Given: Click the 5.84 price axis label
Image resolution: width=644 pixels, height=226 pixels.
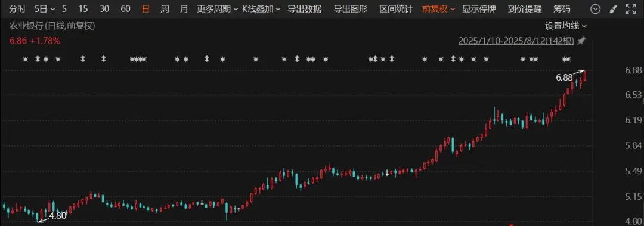Looking at the screenshot, I should tap(633, 145).
